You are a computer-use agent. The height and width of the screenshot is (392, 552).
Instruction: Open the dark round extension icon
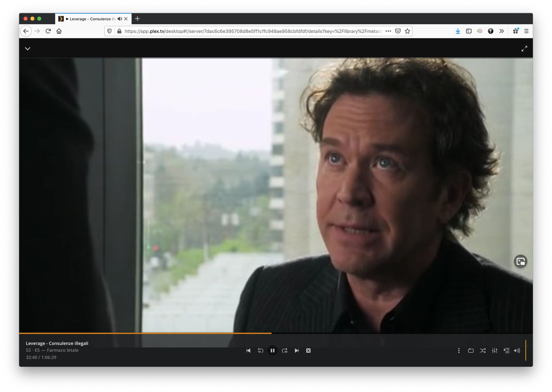click(x=491, y=31)
